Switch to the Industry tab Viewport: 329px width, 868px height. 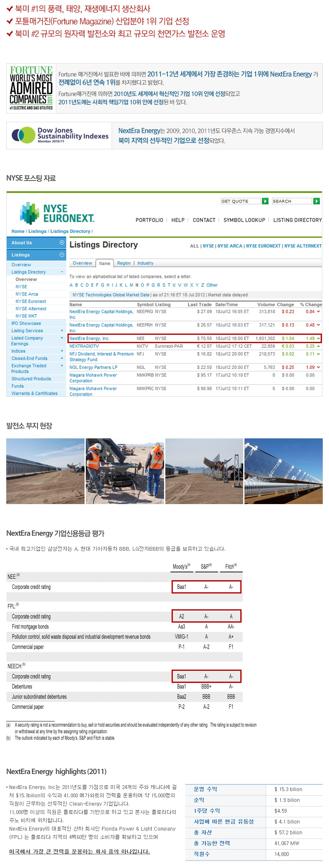tap(145, 263)
